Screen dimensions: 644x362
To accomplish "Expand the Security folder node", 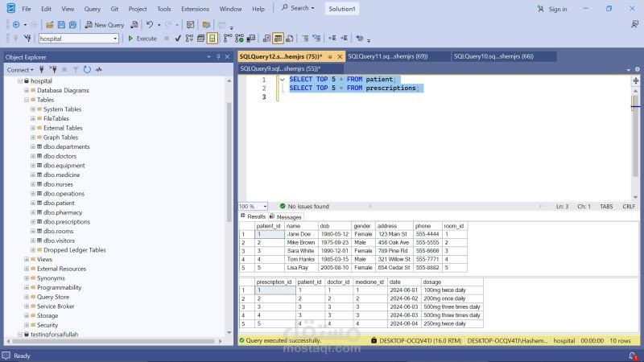I will pos(27,325).
